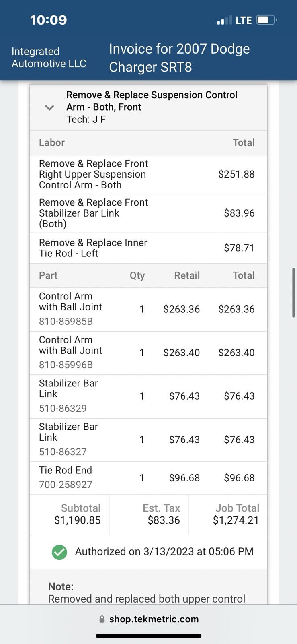Viewport: 297px width, 644px height.
Task: Select the Control Arm 810-85985B part row
Action: coord(148,309)
